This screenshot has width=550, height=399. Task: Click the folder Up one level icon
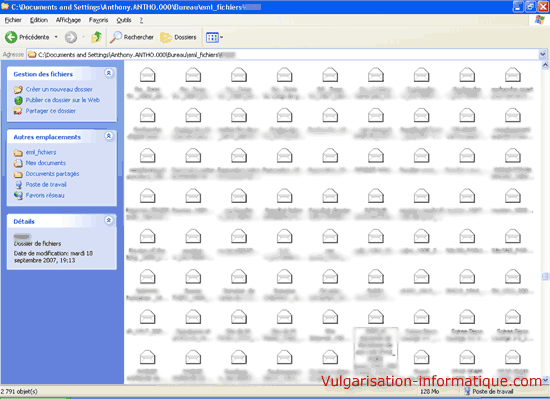pyautogui.click(x=96, y=37)
